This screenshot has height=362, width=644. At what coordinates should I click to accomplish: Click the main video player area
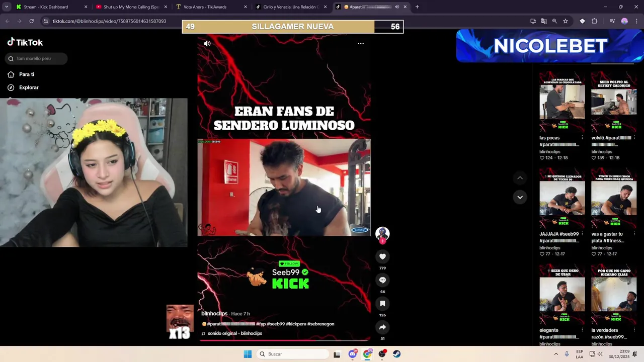[284, 188]
